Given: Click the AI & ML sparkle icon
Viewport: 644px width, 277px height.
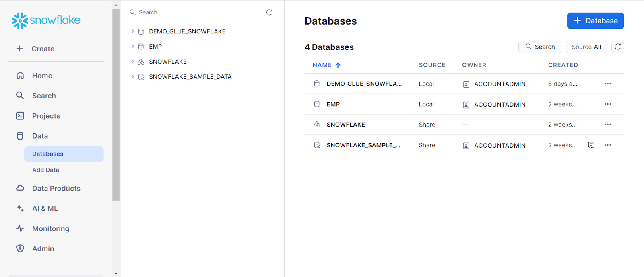Looking at the screenshot, I should coord(20,208).
